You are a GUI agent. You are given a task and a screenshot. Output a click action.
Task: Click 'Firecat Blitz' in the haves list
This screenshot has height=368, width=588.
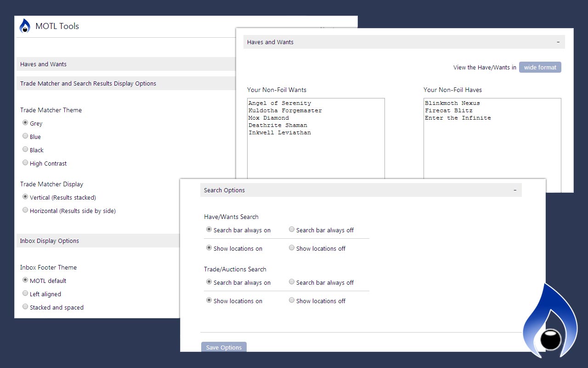[449, 110]
